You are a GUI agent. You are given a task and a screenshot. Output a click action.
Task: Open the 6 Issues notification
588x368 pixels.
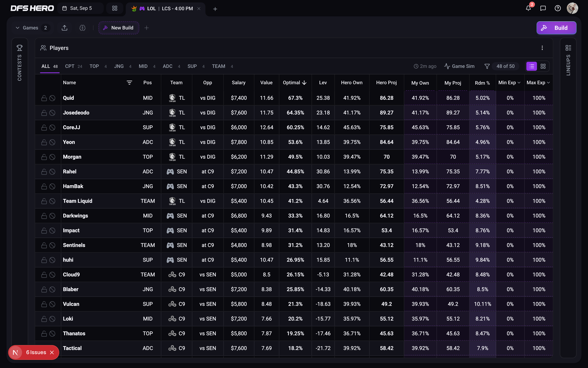36,352
